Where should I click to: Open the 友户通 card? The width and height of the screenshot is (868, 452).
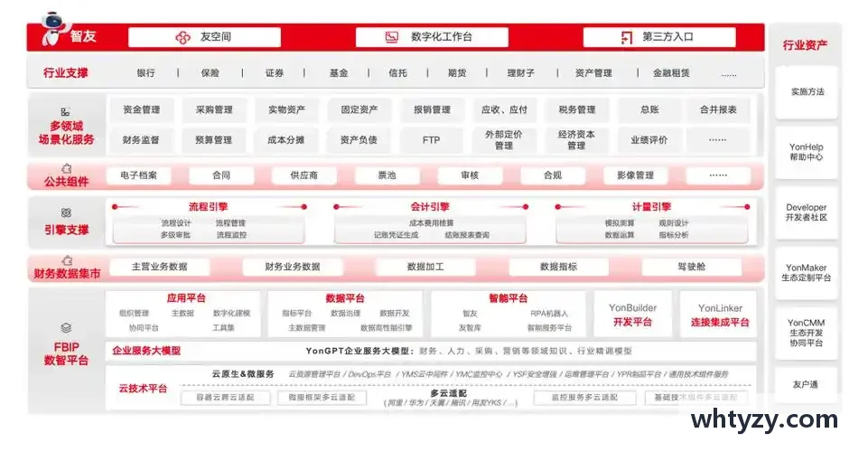tap(806, 384)
